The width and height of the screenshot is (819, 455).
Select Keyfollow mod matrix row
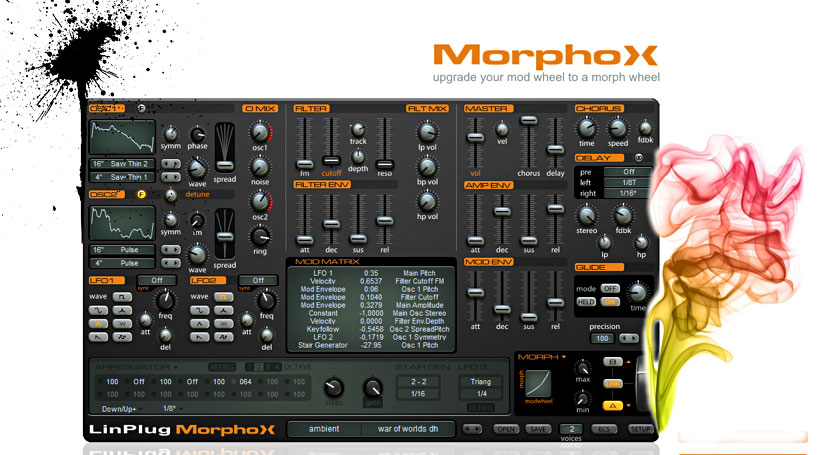coord(371,330)
